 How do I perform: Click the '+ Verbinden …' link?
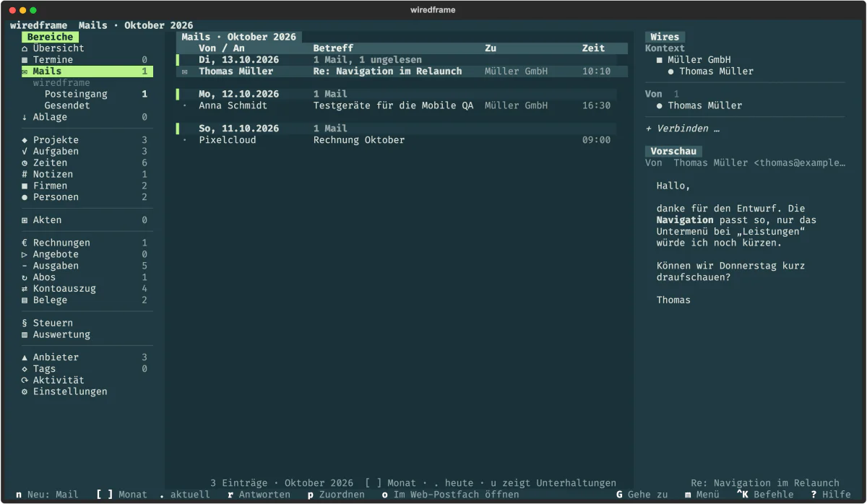(682, 129)
